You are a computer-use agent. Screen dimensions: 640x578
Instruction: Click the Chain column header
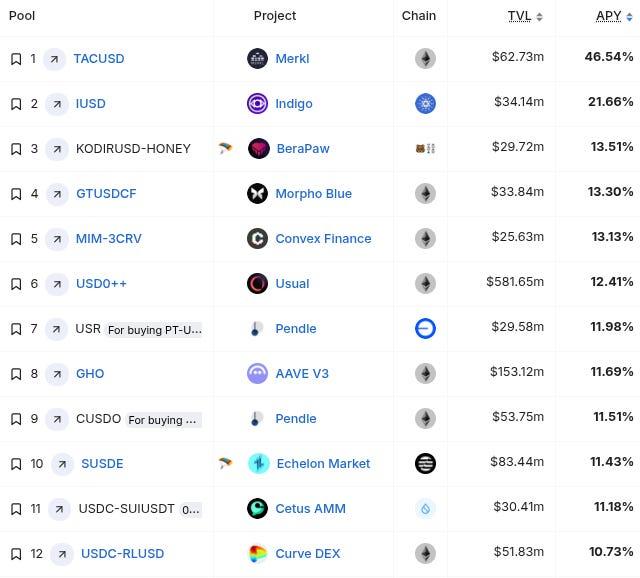coord(419,16)
